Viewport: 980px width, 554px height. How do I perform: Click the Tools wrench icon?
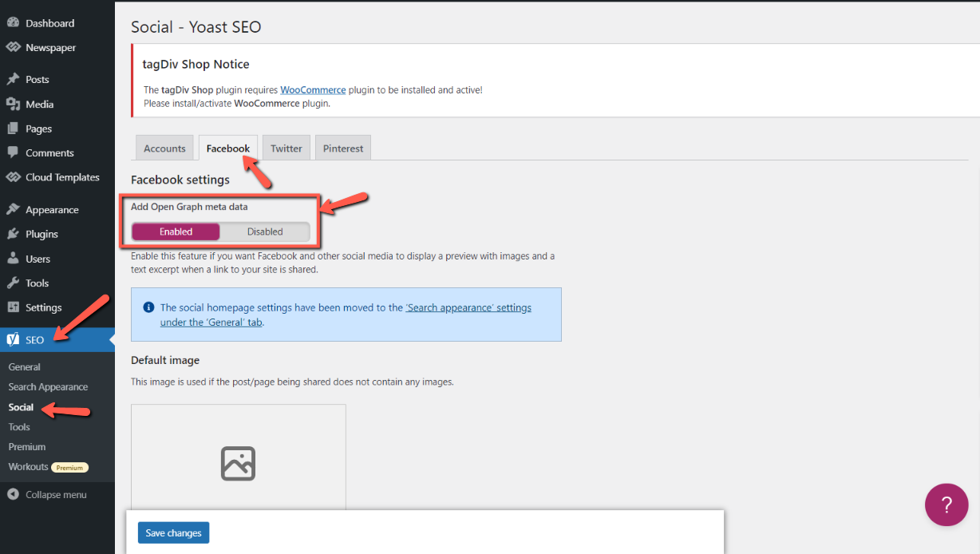click(13, 283)
